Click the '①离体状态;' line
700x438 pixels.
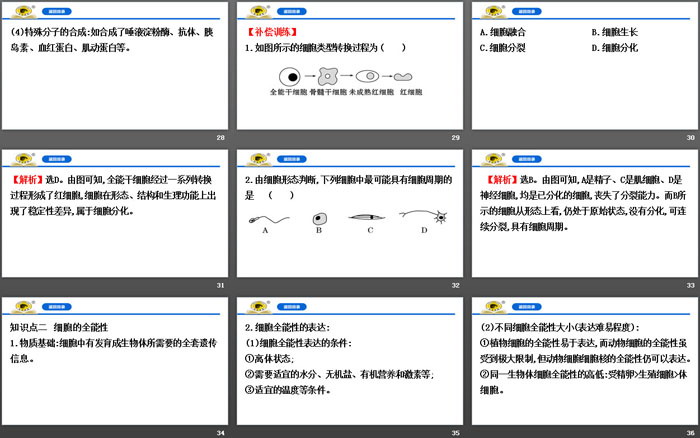pyautogui.click(x=269, y=359)
